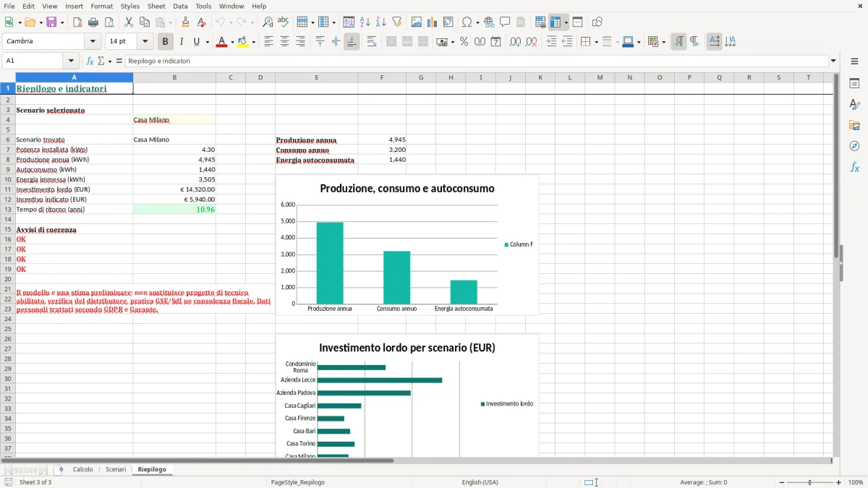This screenshot has height=488, width=868.
Task: Insert Chart icon
Action: coord(433,22)
